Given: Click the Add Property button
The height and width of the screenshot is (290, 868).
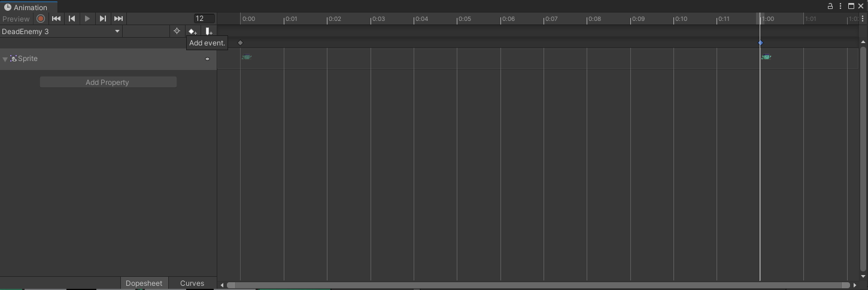Looking at the screenshot, I should tap(108, 82).
